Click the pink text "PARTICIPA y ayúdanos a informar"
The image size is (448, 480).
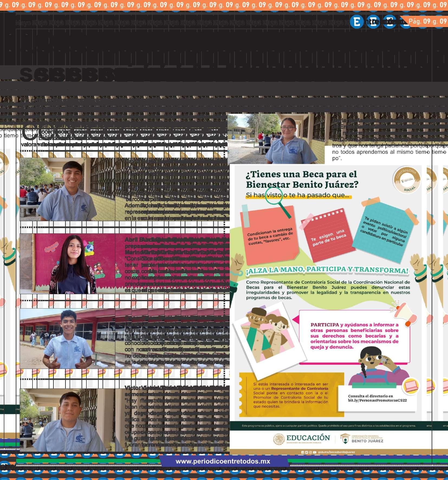[x=355, y=336]
